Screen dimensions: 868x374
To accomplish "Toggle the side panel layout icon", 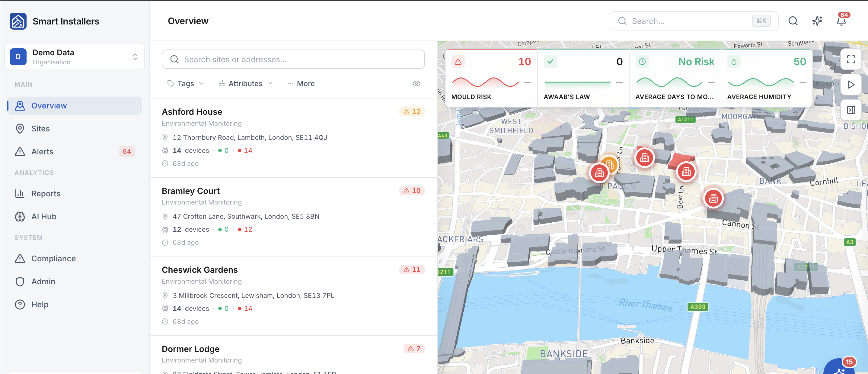I will point(851,110).
